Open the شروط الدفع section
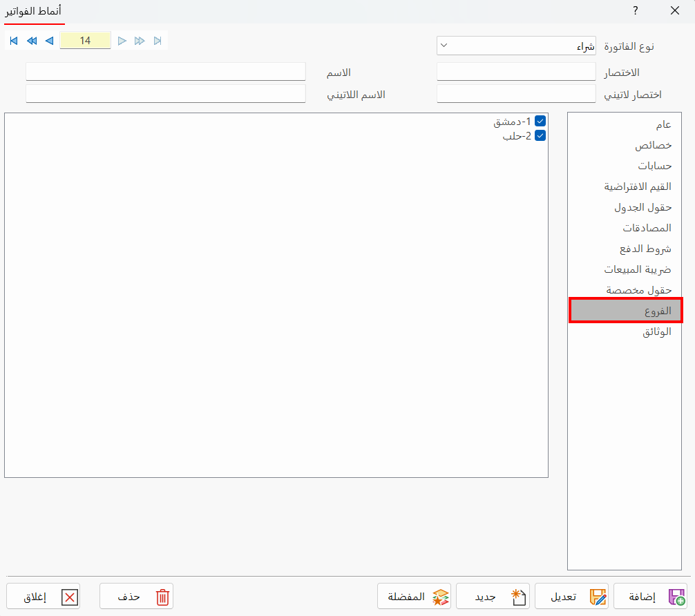This screenshot has width=695, height=616. (x=625, y=249)
